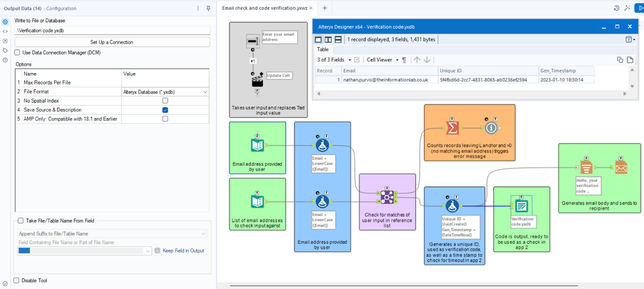The width and height of the screenshot is (644, 289).
Task: Open the 3 of 3 Fields dropdown
Action: pyautogui.click(x=334, y=60)
